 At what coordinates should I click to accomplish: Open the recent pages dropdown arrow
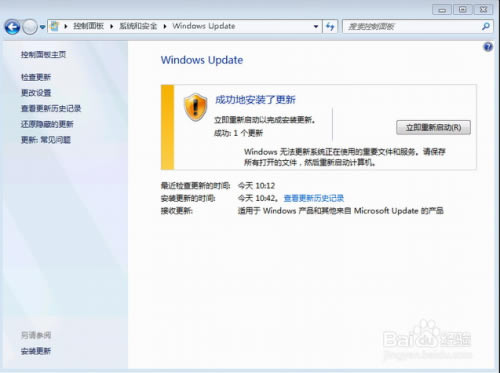tap(42, 27)
